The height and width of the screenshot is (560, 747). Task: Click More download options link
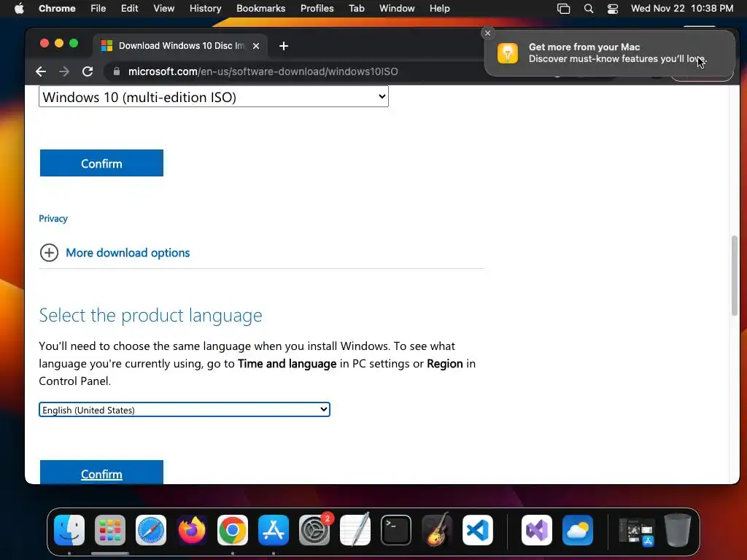pos(128,253)
